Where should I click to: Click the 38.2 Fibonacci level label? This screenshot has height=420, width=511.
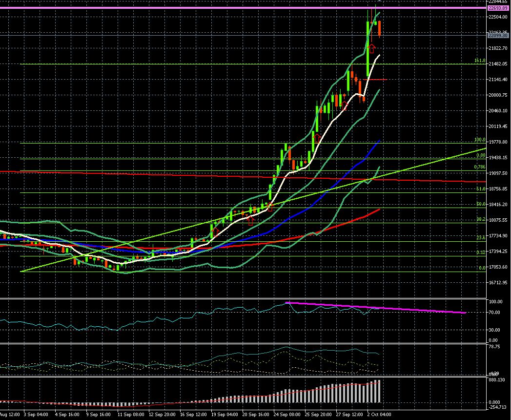[481, 219]
